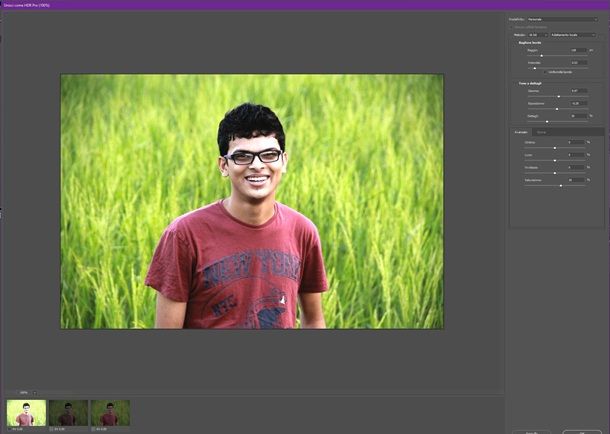Select the dark second exposure thumbnail
The height and width of the screenshot is (434, 610).
click(68, 412)
